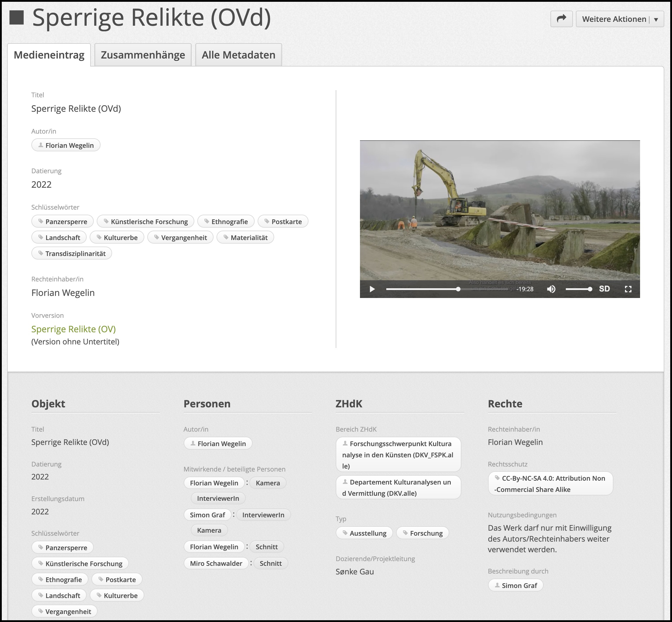Switch to the Zusammenhänge tab
The image size is (672, 622).
(143, 55)
